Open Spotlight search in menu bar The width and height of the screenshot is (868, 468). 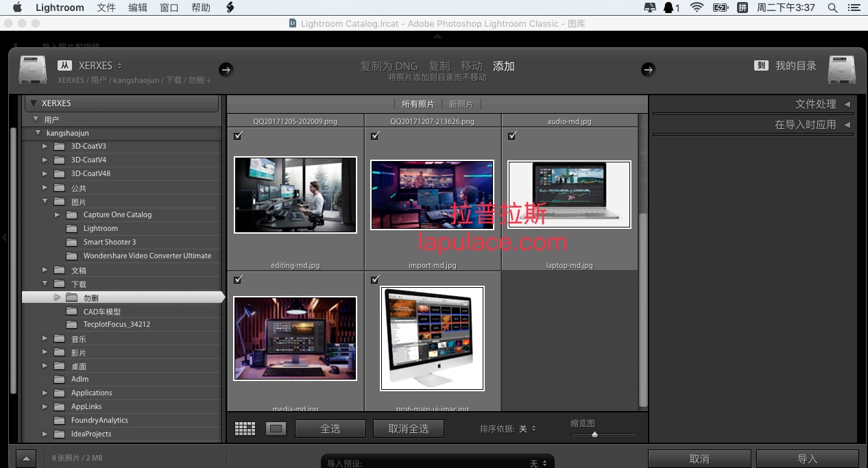(x=832, y=8)
